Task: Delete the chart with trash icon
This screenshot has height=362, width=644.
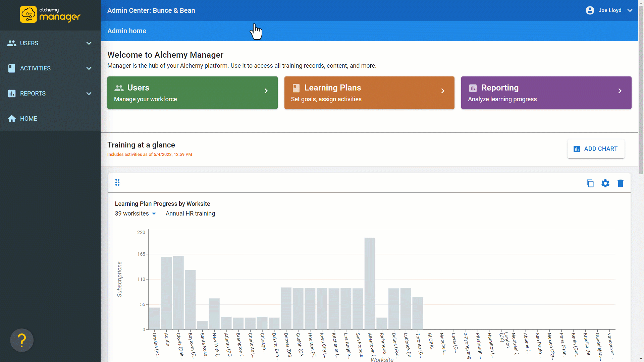Action: pos(620,183)
